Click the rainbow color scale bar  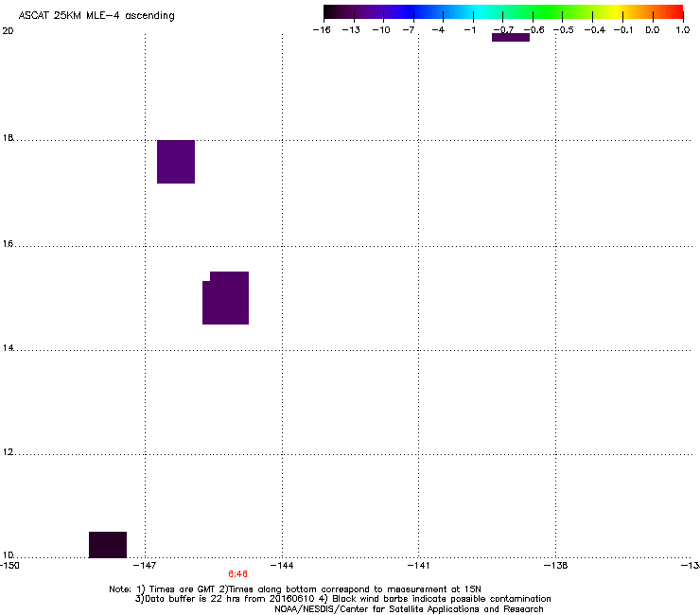503,11
